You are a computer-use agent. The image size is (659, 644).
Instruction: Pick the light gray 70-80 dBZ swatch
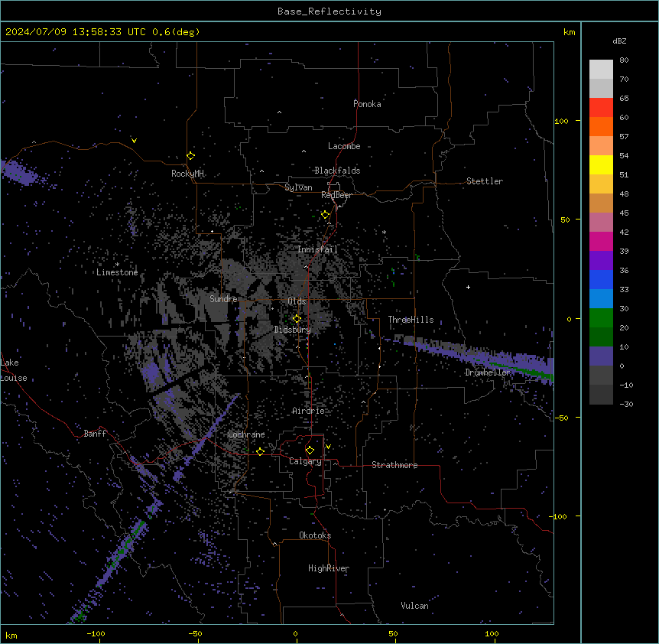click(x=601, y=70)
